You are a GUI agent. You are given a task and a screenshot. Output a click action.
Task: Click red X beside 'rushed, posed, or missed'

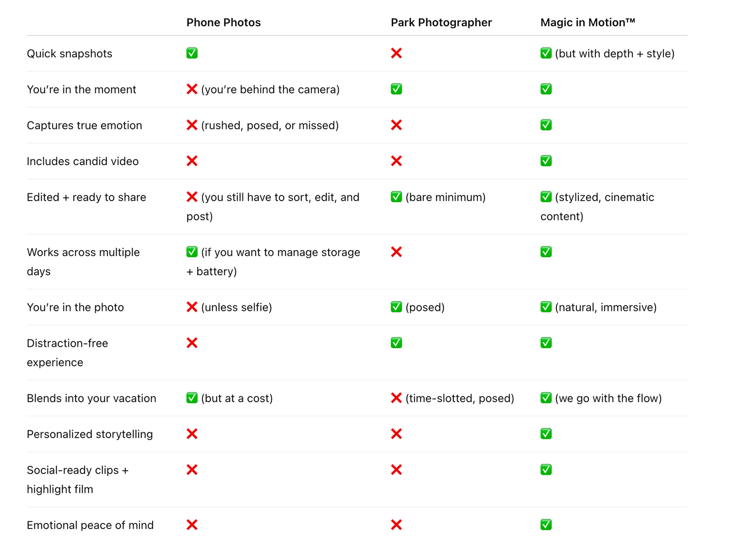[x=192, y=125]
